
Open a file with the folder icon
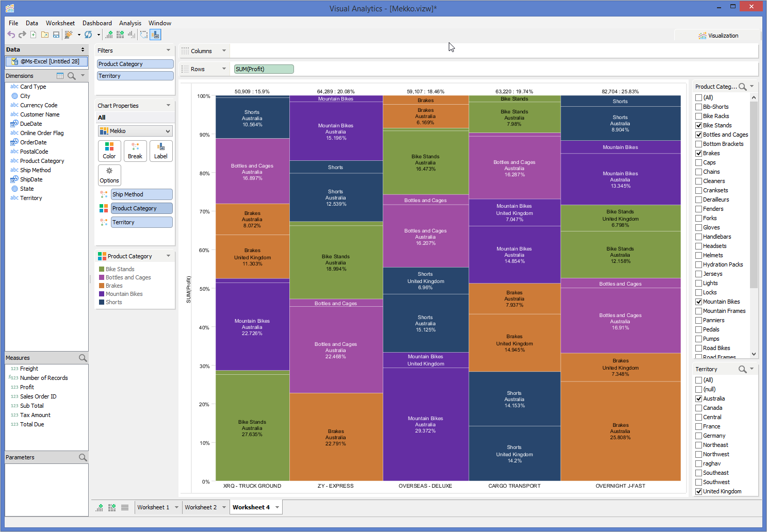[x=45, y=35]
